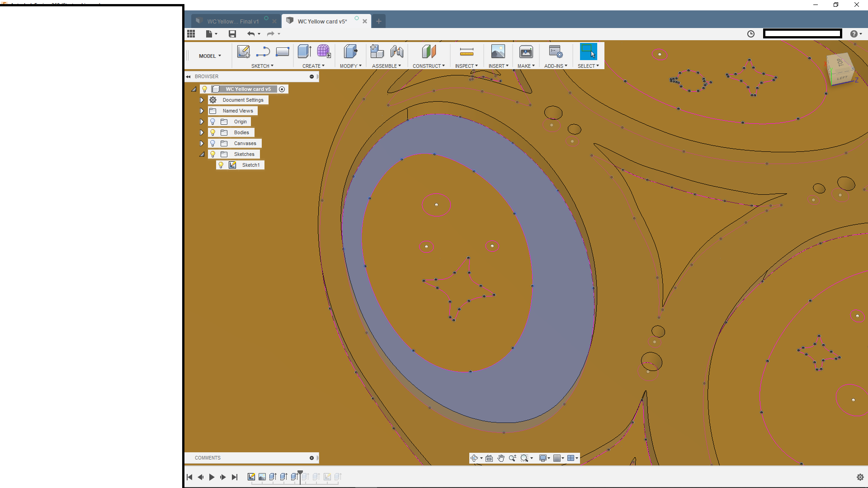Expand the Origin folder node
The height and width of the screenshot is (488, 868).
202,122
